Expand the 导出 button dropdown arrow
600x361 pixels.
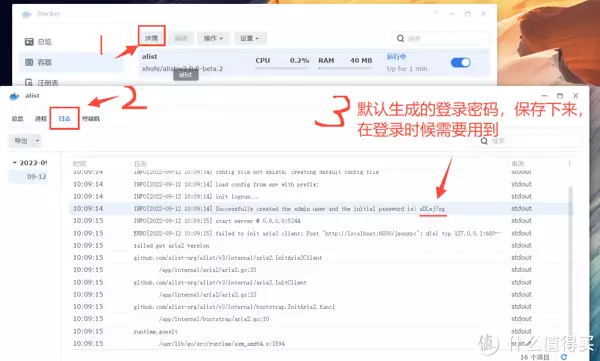(x=37, y=141)
